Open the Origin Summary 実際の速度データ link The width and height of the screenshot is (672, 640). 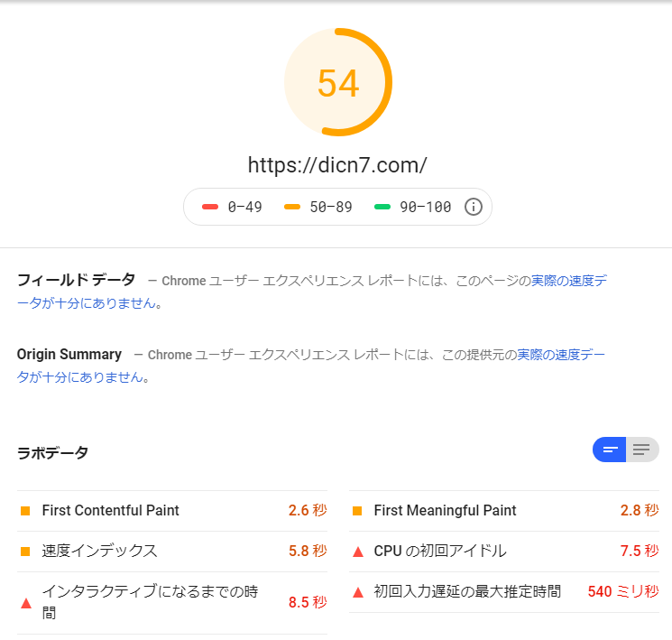pos(559,355)
